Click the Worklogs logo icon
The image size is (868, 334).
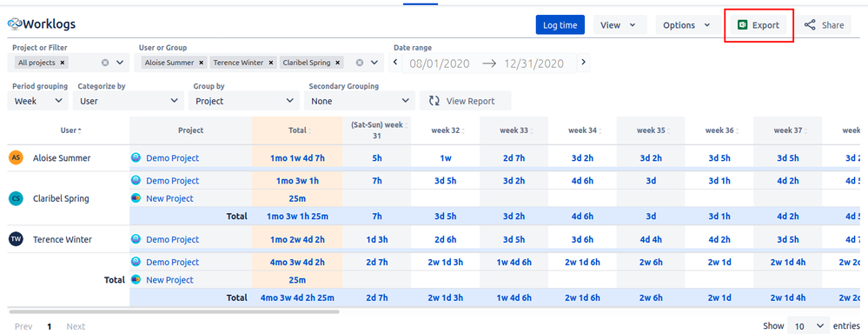(x=15, y=24)
